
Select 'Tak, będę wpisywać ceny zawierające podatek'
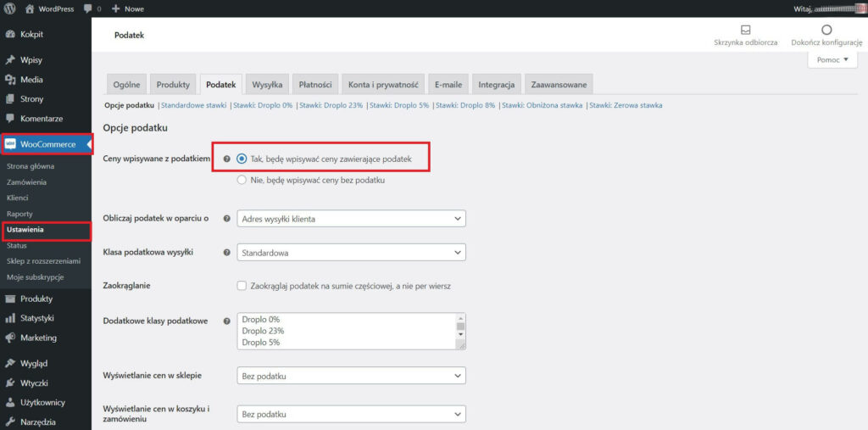(242, 159)
